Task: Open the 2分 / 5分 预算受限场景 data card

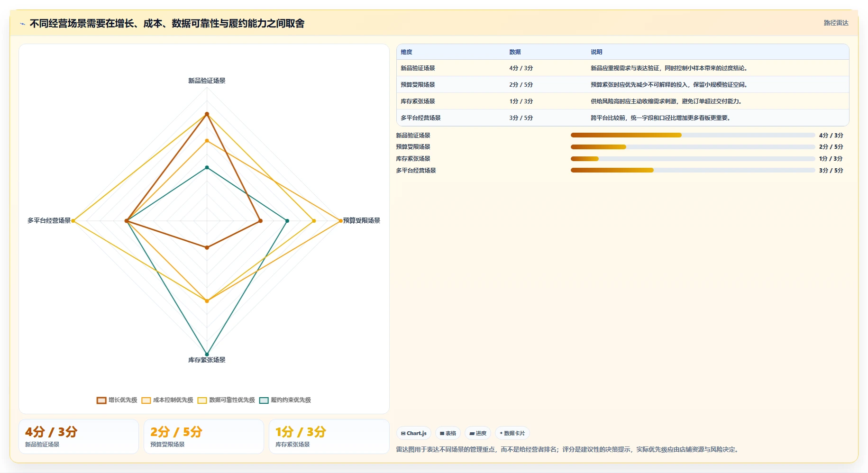Action: pyautogui.click(x=204, y=437)
